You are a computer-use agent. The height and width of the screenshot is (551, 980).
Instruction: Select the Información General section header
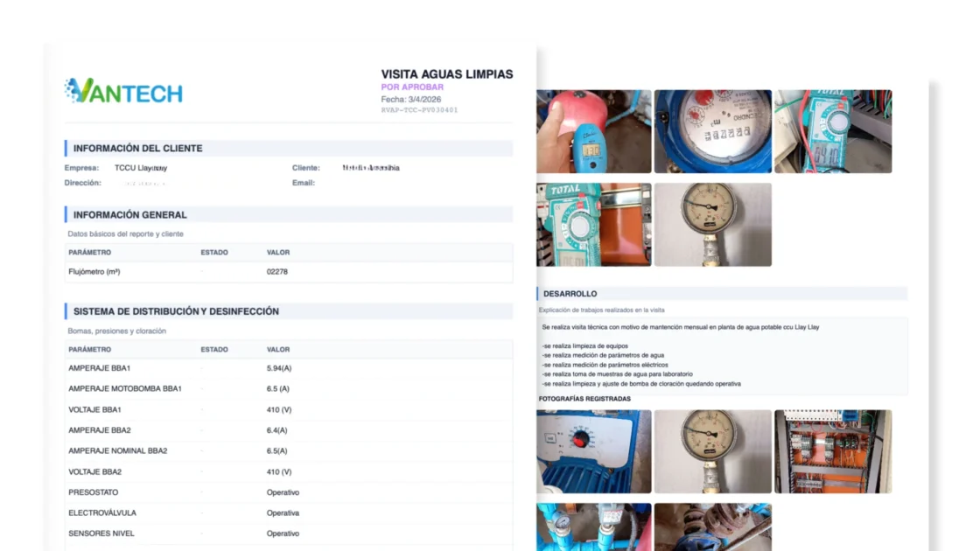coord(129,214)
